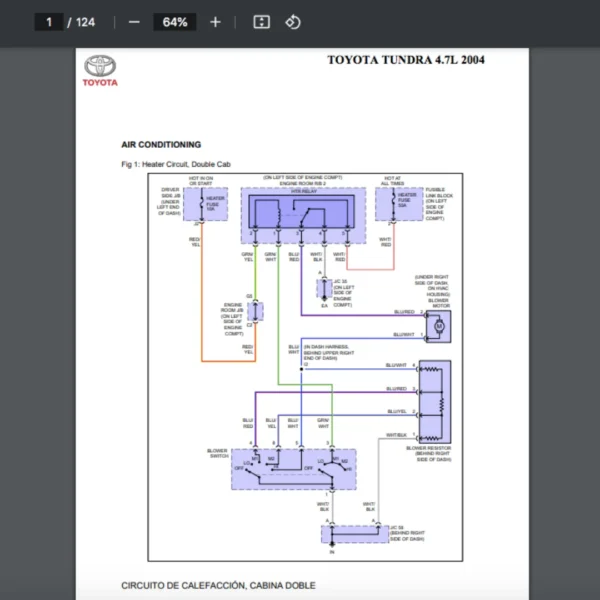Click the Fig 1 Heater Circuit caption

[182, 164]
